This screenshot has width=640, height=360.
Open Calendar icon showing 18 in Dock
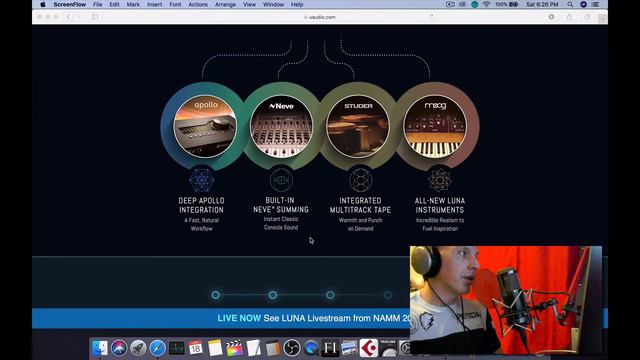pyautogui.click(x=196, y=348)
